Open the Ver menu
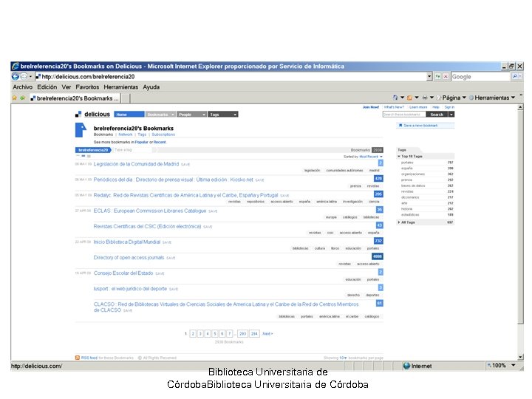 pos(66,87)
